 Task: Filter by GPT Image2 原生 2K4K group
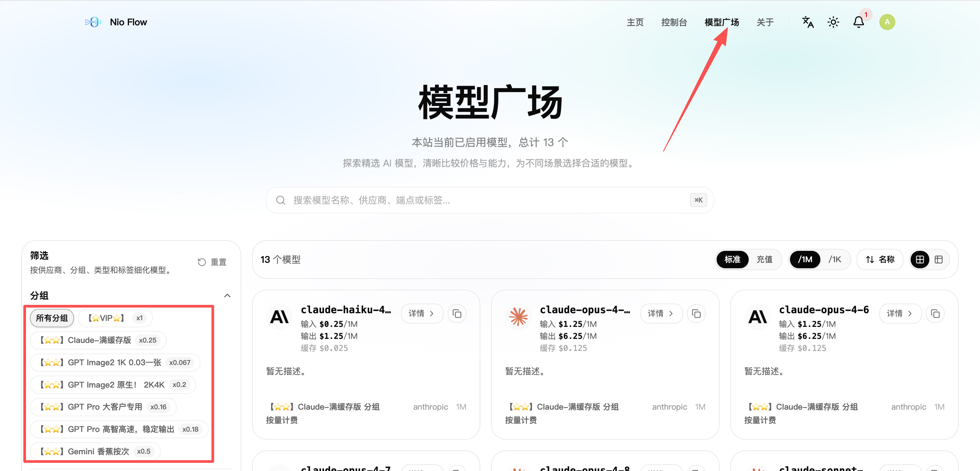[113, 385]
